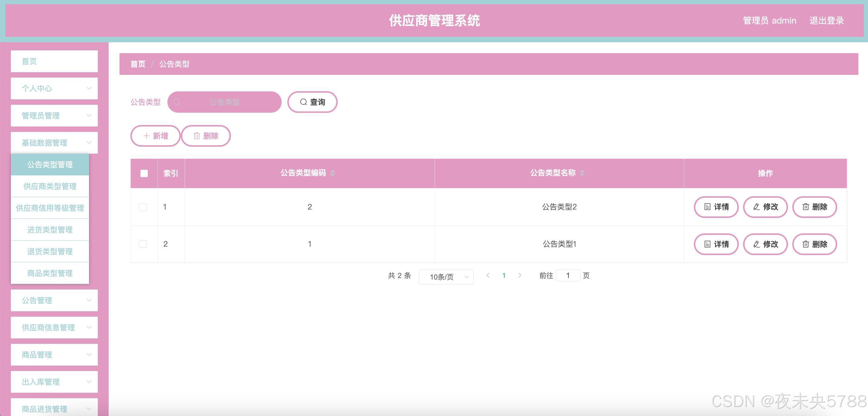Click 修改 edit for 公告类型2 row
The width and height of the screenshot is (868, 416).
click(765, 207)
